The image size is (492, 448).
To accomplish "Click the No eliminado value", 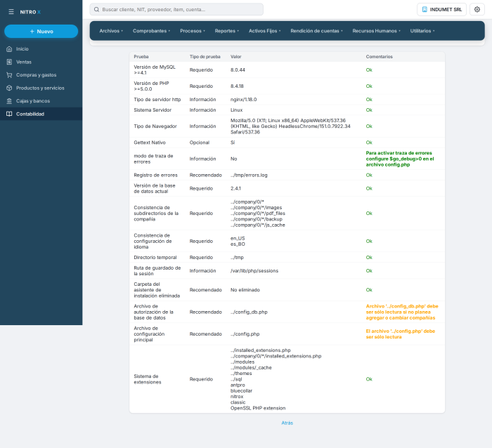I will [245, 290].
